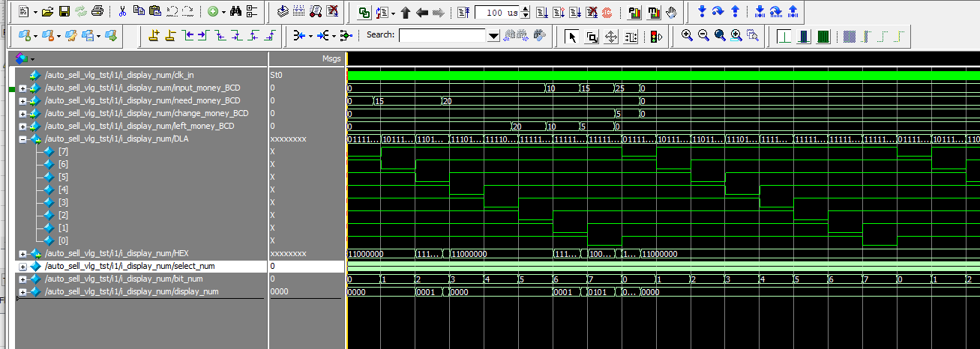
Task: Find with the binoculars icon
Action: [x=235, y=12]
